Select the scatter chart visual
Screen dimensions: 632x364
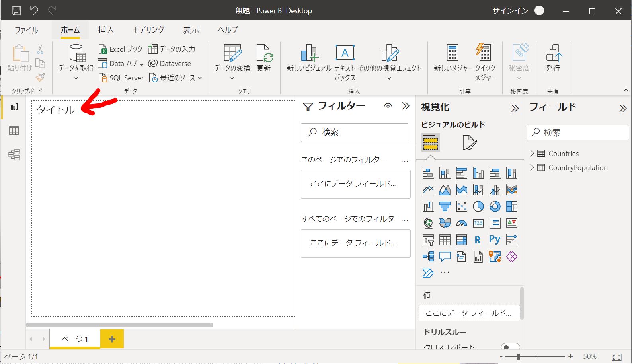coord(461,206)
